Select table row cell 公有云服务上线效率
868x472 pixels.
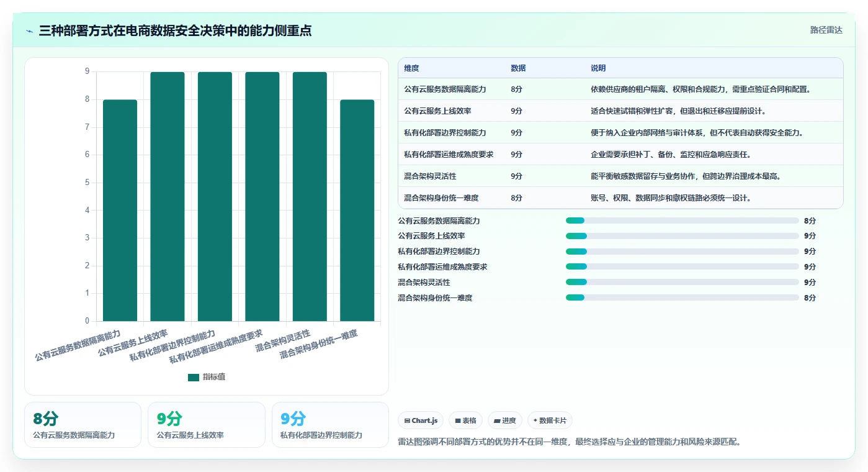coord(437,111)
